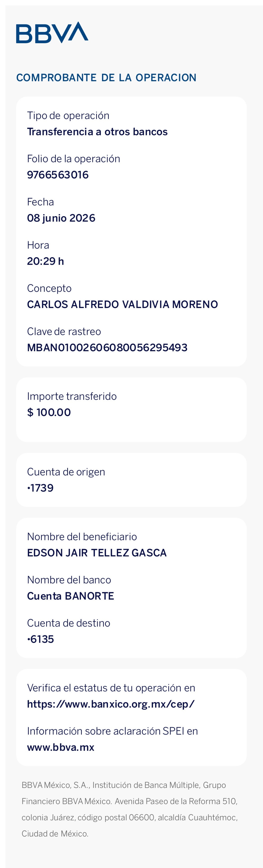Open the banxico.org.mx/cep link
The height and width of the screenshot is (868, 263).
[x=111, y=704]
